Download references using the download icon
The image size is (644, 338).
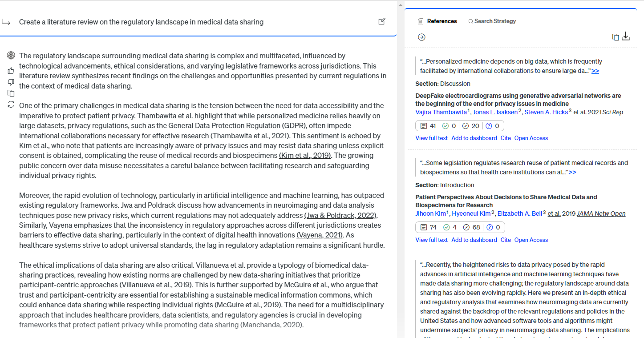pos(626,36)
